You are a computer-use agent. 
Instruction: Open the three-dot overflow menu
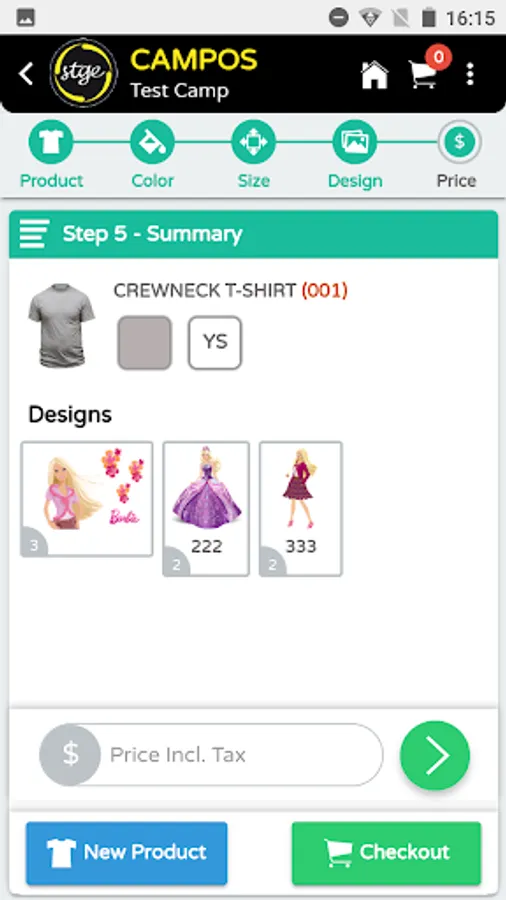pyautogui.click(x=470, y=74)
